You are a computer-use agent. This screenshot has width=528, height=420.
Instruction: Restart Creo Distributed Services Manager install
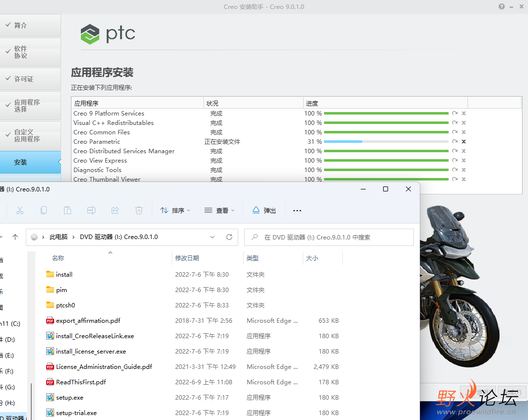click(x=455, y=151)
